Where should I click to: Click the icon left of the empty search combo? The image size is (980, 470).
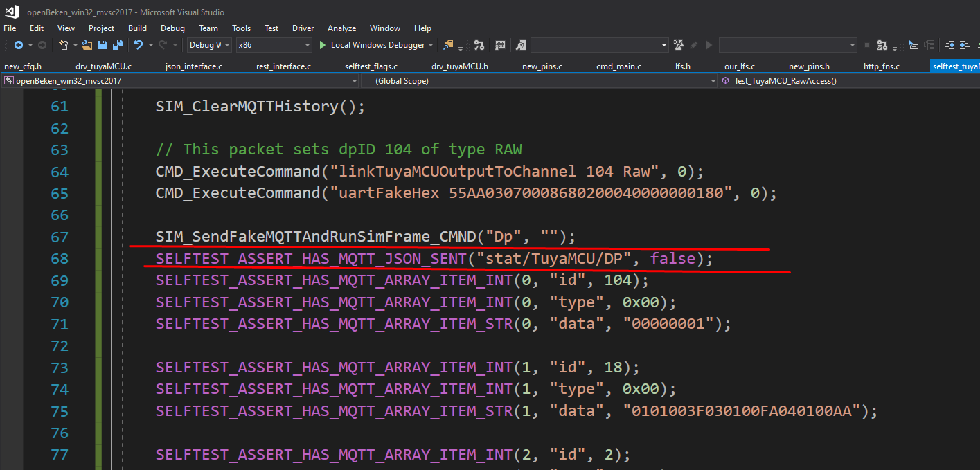click(x=521, y=45)
